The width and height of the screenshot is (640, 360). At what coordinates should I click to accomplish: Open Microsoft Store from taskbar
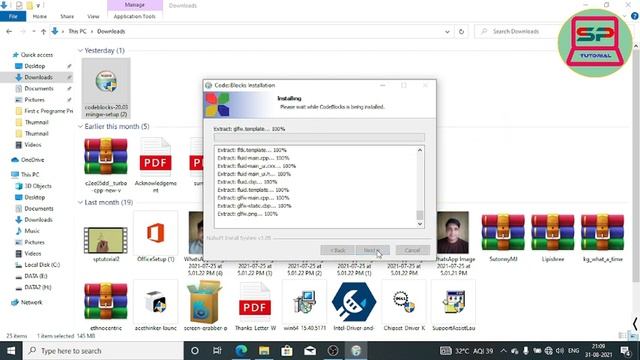(287, 351)
